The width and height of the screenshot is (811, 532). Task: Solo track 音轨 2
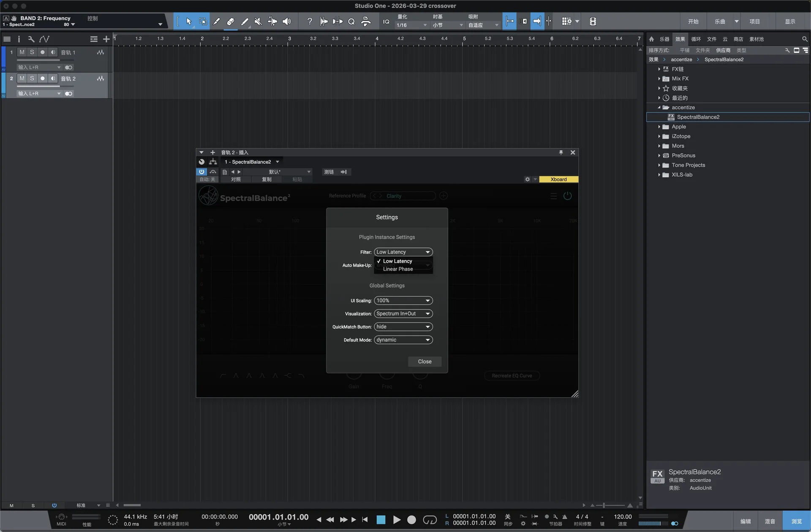pos(32,79)
